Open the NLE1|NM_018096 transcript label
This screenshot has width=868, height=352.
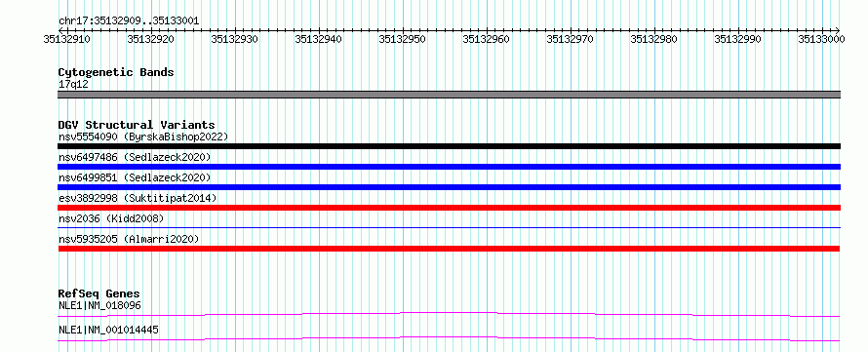coord(99,305)
